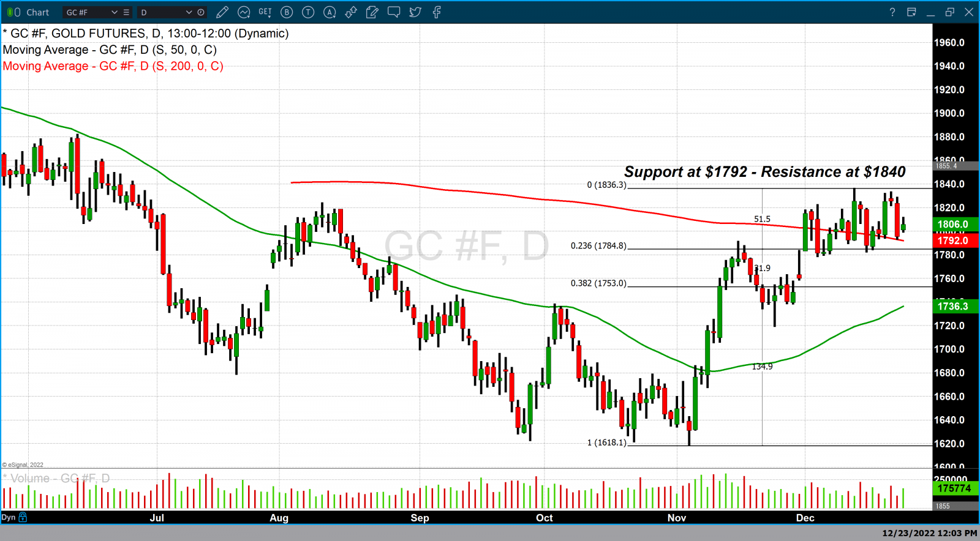Click the 175774 volume value tag
Image resolution: width=980 pixels, height=541 pixels.
(955, 488)
